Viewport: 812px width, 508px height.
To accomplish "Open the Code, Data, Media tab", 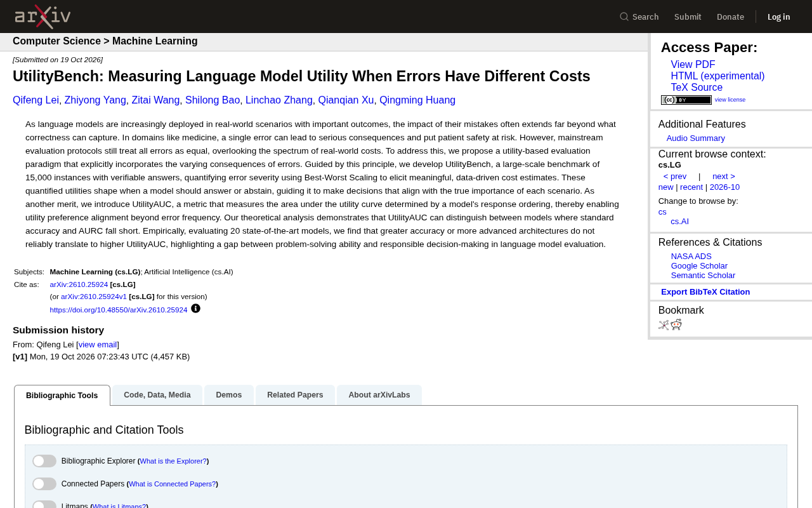I will coord(157,395).
